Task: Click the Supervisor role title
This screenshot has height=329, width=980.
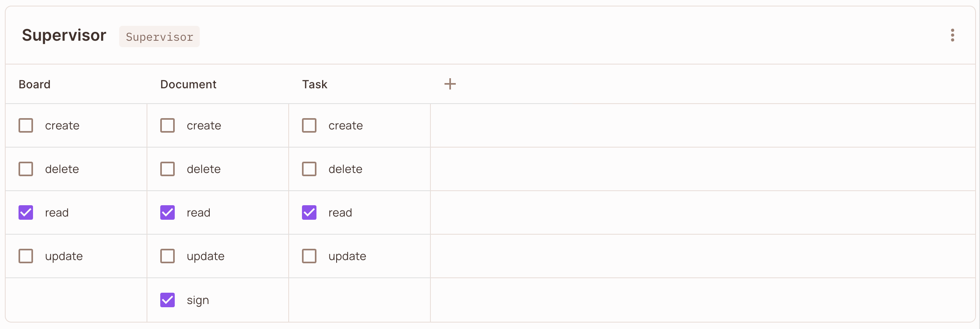Action: [64, 35]
